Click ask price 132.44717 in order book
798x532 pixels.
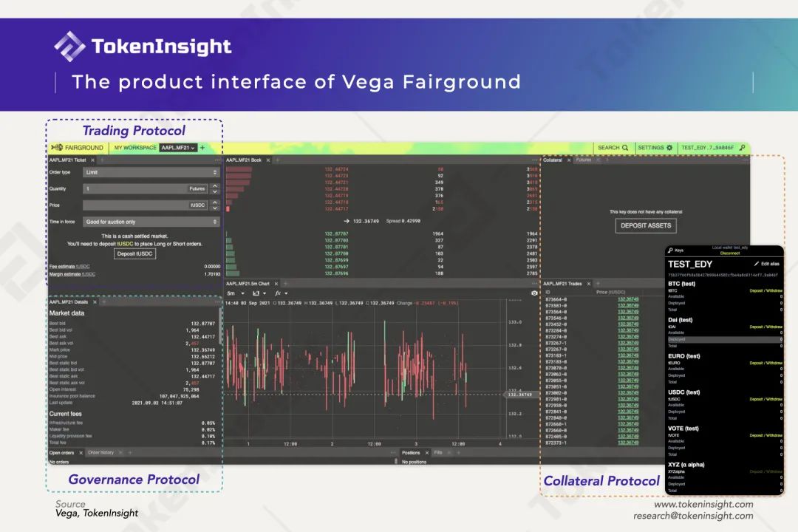336,208
